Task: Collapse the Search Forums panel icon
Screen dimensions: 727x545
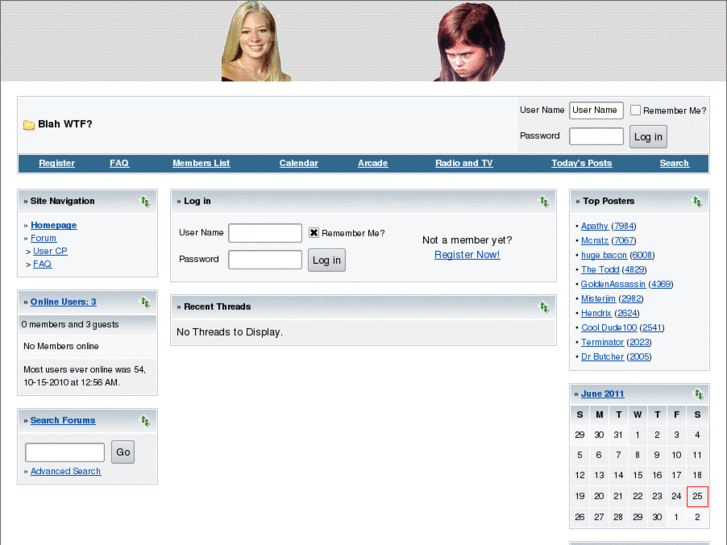Action: (x=145, y=421)
